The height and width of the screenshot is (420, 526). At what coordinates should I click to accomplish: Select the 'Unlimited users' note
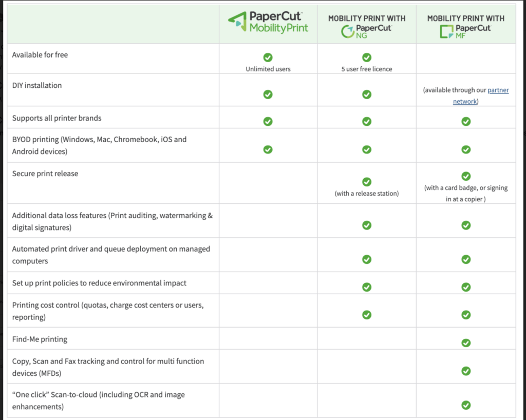point(268,69)
